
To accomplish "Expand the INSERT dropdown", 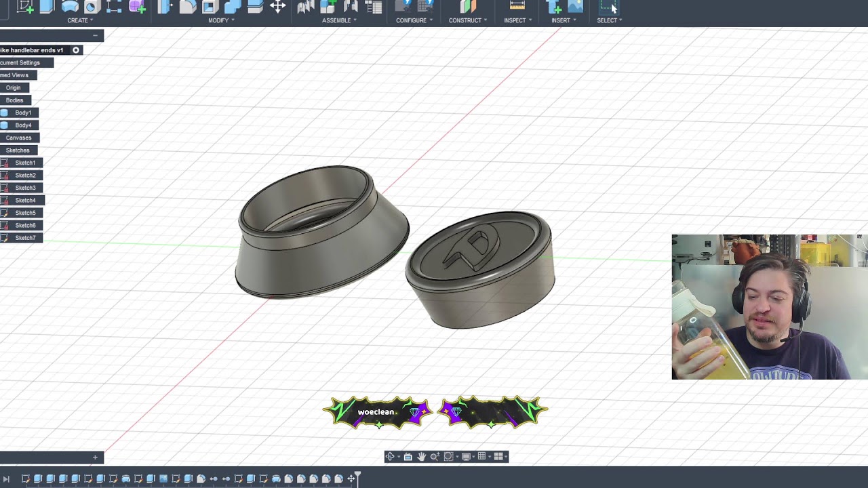I will [x=564, y=20].
